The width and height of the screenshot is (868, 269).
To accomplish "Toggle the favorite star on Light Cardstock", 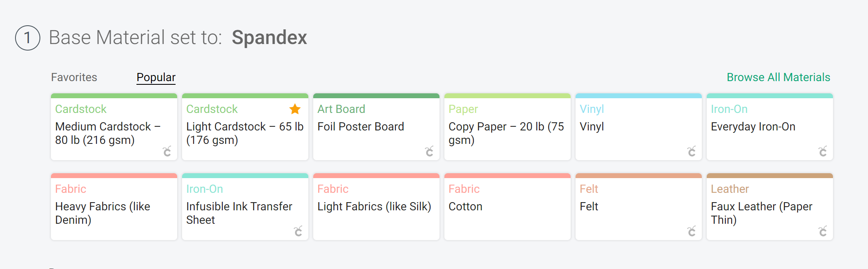I will (x=294, y=109).
